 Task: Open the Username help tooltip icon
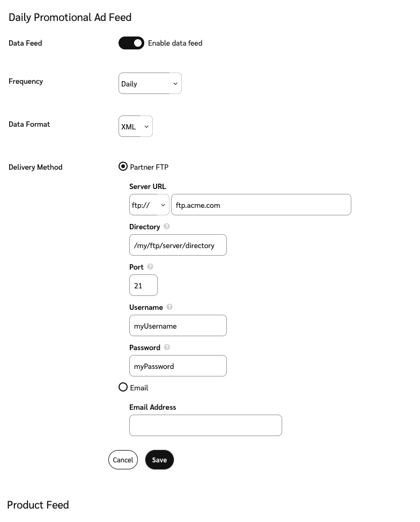click(x=170, y=307)
